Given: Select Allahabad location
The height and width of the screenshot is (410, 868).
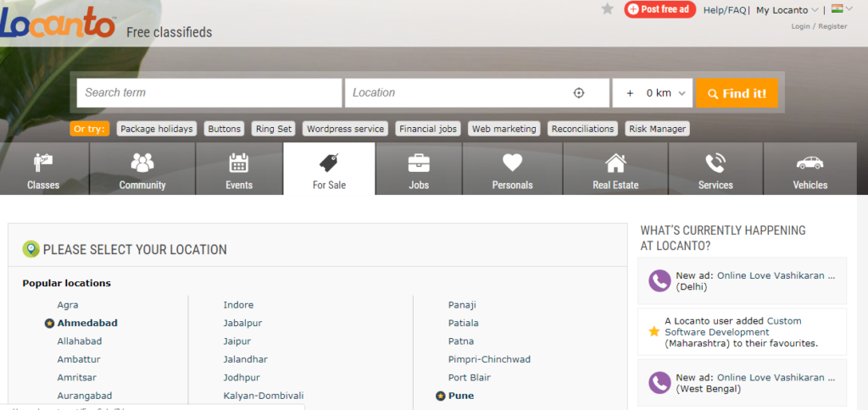Looking at the screenshot, I should tap(79, 341).
